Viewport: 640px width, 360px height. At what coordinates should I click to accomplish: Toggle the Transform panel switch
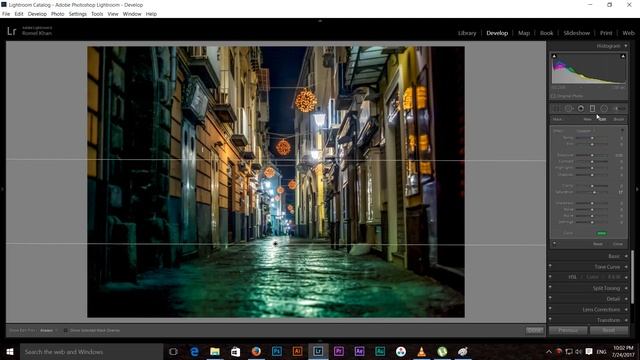pyautogui.click(x=550, y=319)
